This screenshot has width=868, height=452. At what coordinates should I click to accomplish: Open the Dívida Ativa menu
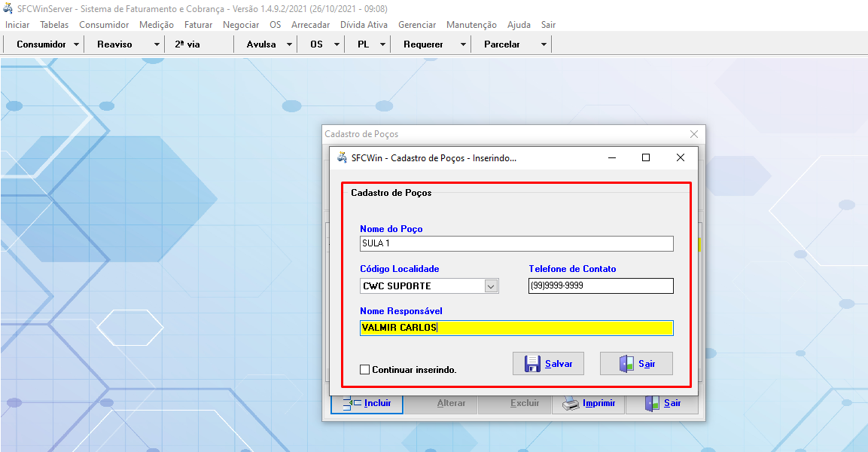point(364,25)
